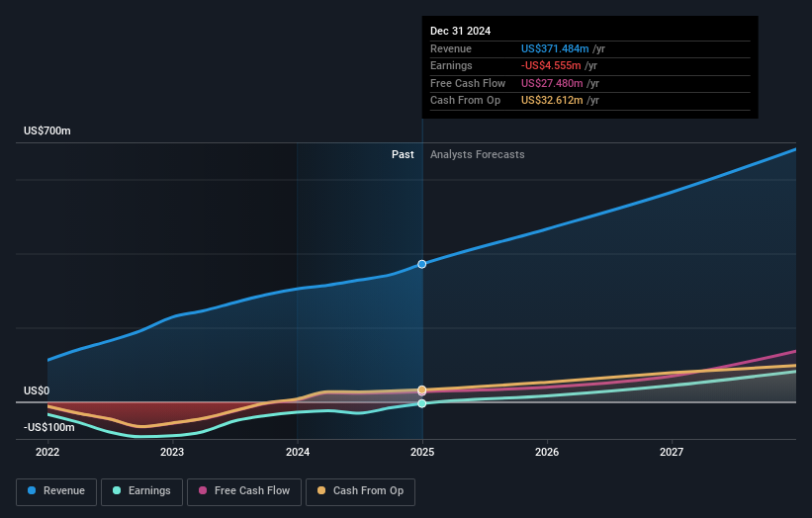Click the US$371.484m revenue value

(555, 48)
